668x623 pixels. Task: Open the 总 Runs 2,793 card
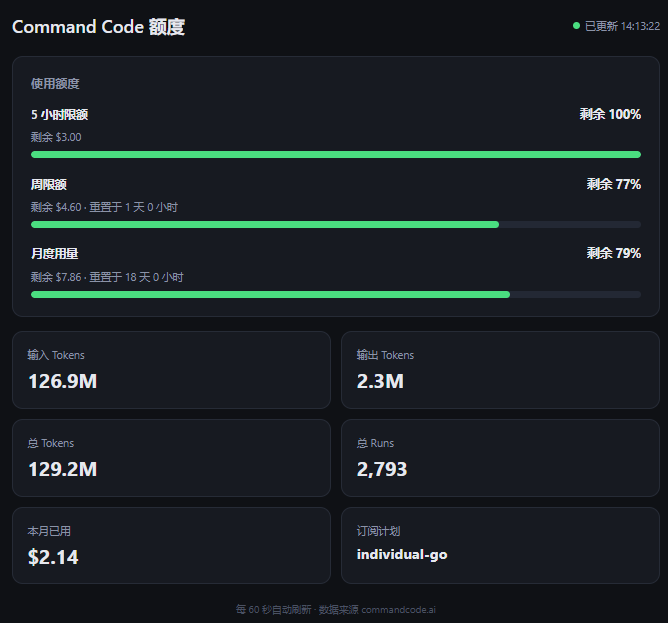click(500, 458)
